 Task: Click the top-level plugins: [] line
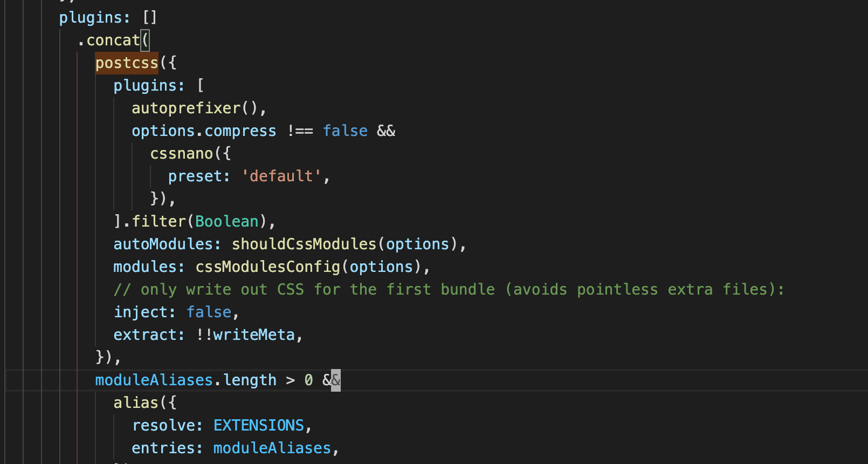(108, 18)
